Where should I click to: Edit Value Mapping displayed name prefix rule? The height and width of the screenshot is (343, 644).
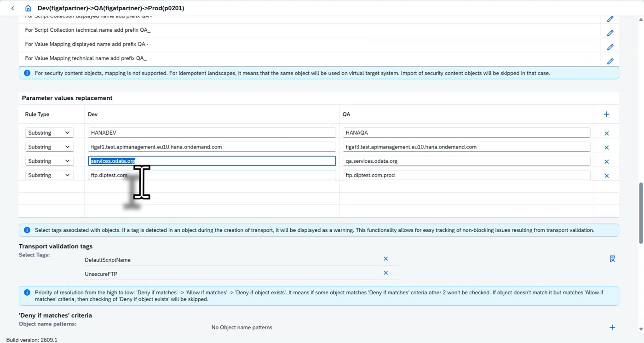[x=610, y=47]
